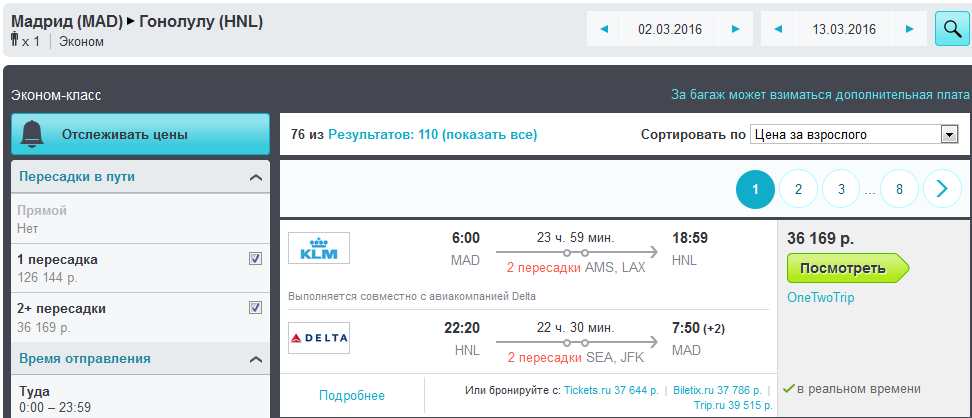Go to next return date
972x418 pixels.
(x=909, y=29)
